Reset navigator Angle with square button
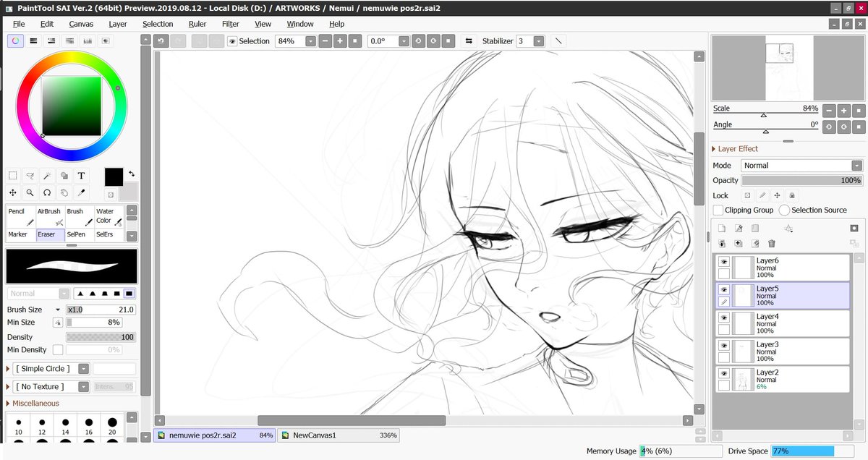This screenshot has width=868, height=460. click(x=858, y=127)
